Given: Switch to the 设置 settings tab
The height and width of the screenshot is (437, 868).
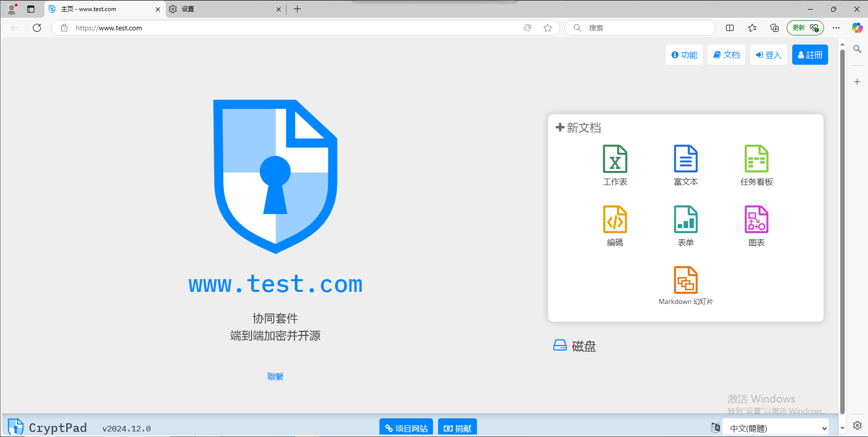Looking at the screenshot, I should 225,9.
